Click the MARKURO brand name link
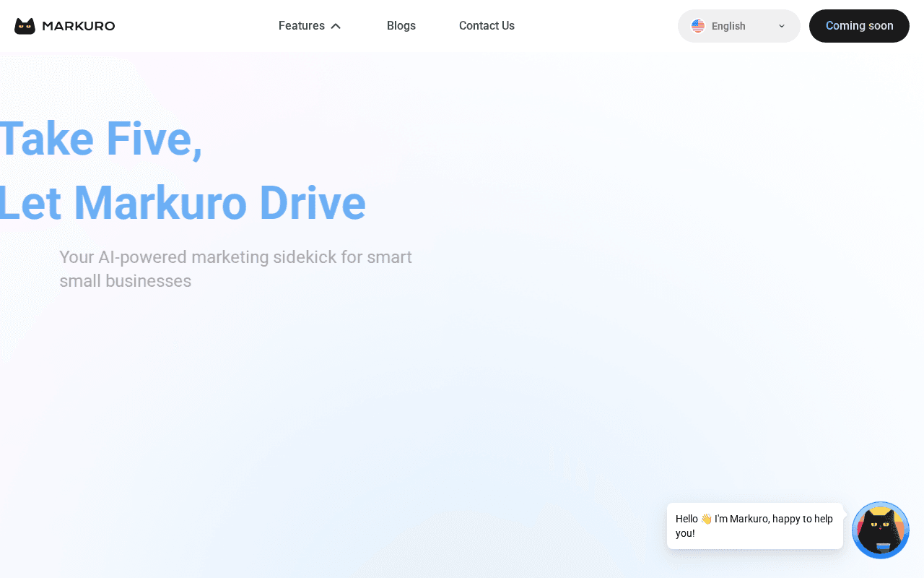Viewport: 924px width, 578px height. (79, 26)
